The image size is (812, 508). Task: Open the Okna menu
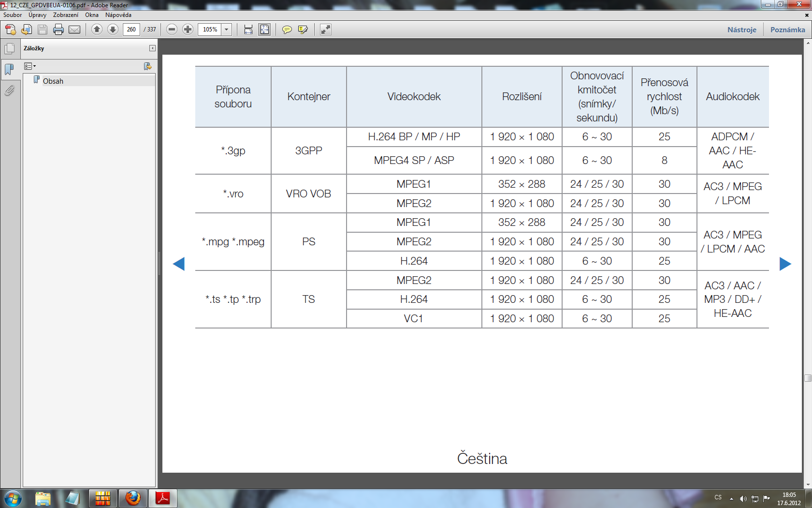[x=92, y=15]
